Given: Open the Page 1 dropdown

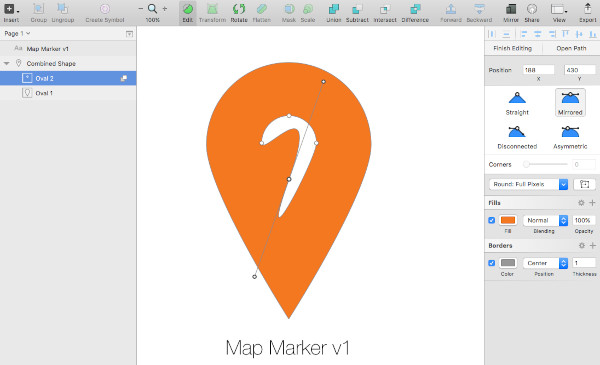Looking at the screenshot, I should 17,34.
